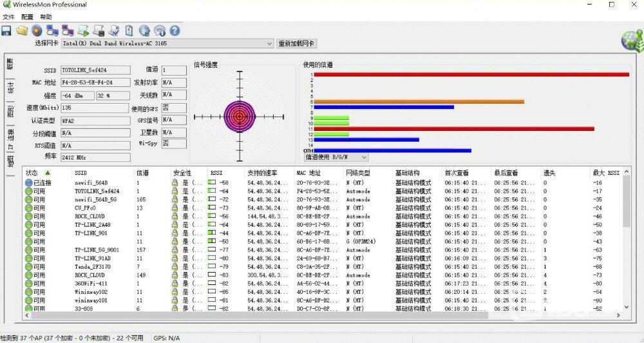Sort by the SSID column header
This screenshot has width=644, height=343.
(x=104, y=173)
